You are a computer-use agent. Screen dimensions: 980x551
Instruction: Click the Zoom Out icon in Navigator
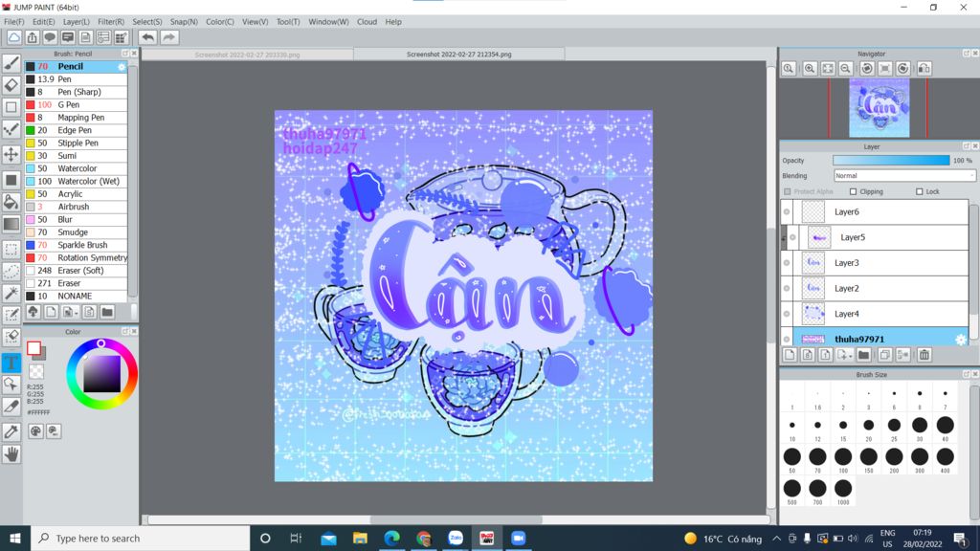pyautogui.click(x=846, y=69)
